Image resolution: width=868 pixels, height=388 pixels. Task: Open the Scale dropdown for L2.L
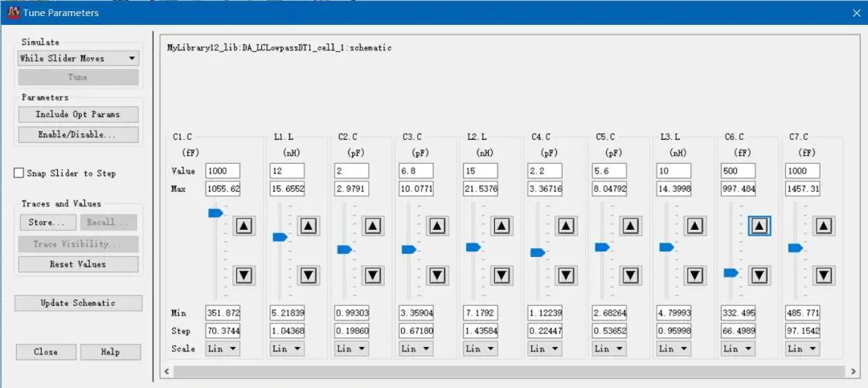coord(479,349)
